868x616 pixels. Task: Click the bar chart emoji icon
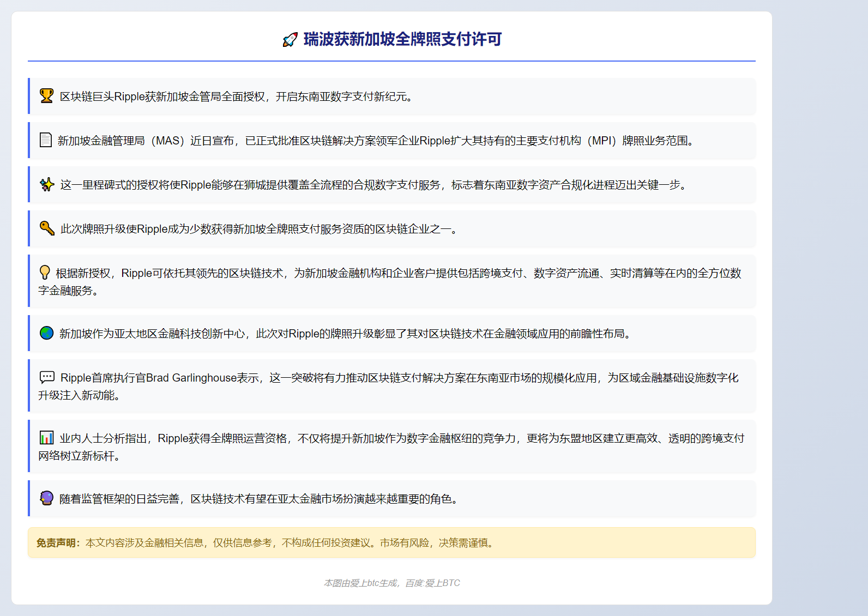(46, 438)
